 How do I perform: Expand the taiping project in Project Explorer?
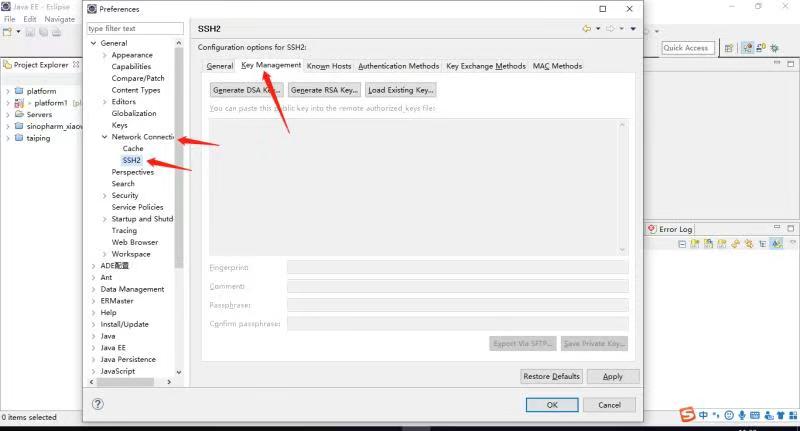(8, 138)
